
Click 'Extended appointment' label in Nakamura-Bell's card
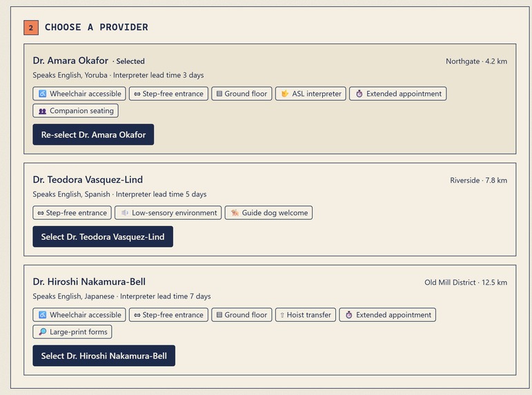pyautogui.click(x=393, y=314)
